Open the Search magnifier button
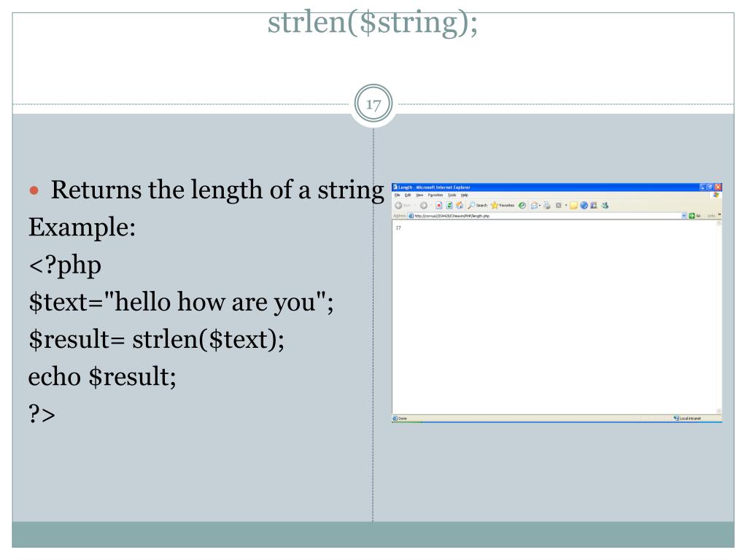747x560 pixels. (477, 205)
